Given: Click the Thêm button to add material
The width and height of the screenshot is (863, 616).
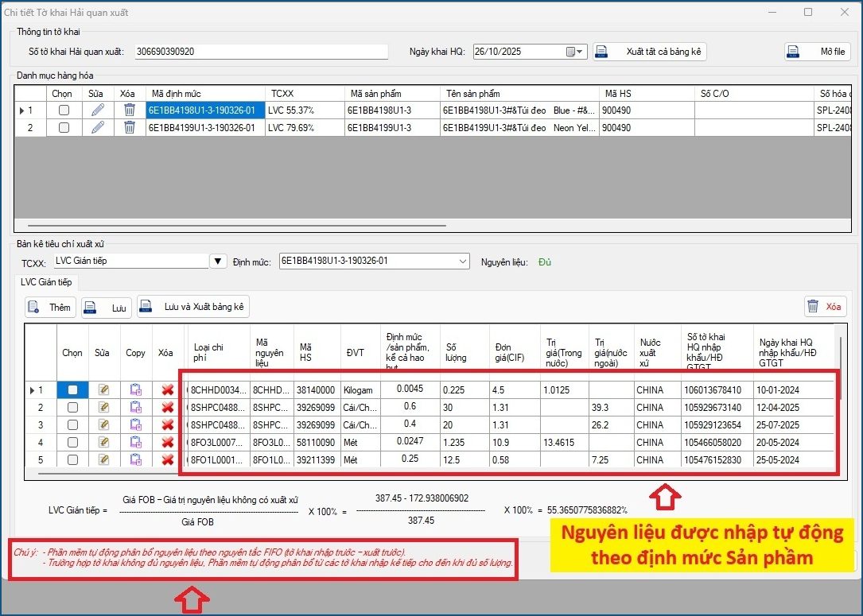Looking at the screenshot, I should (50, 308).
